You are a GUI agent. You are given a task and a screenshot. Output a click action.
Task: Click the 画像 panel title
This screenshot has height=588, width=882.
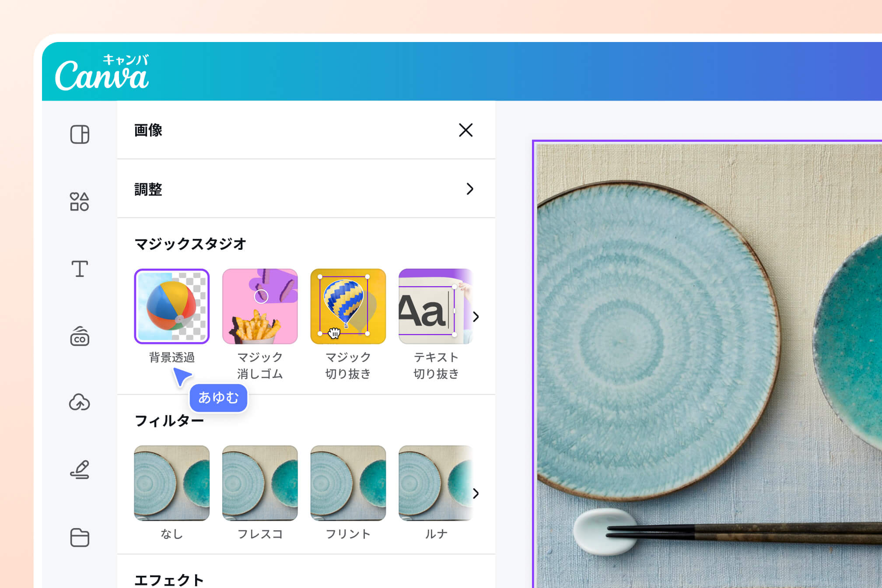pyautogui.click(x=148, y=130)
